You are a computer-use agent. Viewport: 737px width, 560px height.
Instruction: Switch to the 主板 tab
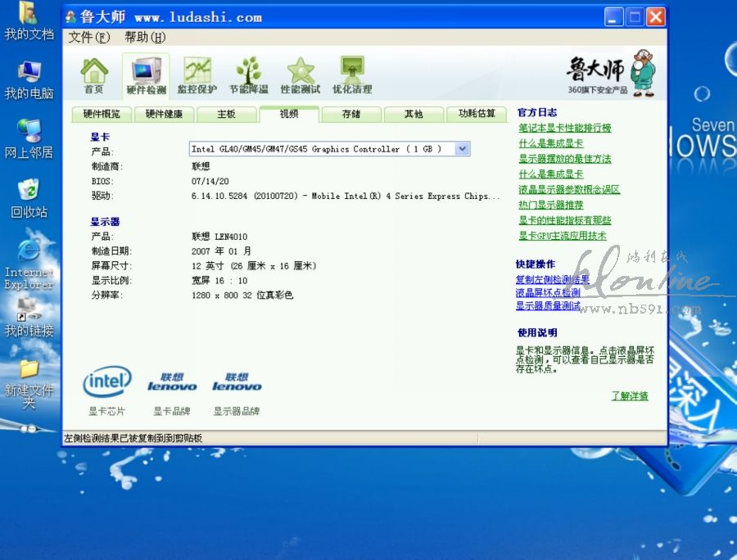[226, 114]
